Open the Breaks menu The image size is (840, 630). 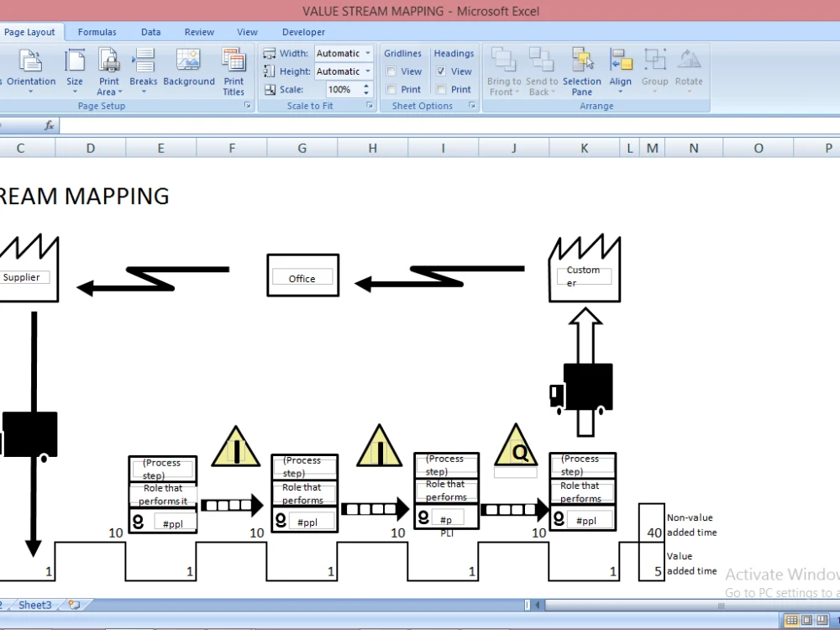click(x=143, y=71)
